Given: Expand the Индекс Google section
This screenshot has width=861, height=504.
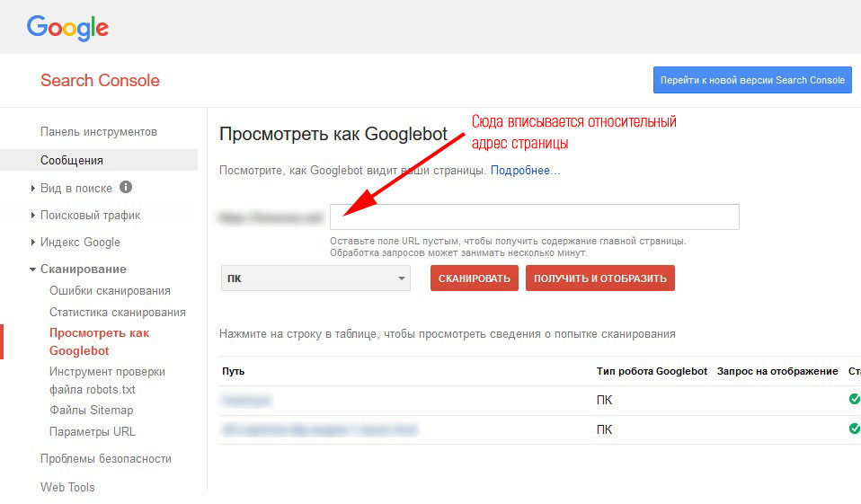Looking at the screenshot, I should (x=33, y=243).
